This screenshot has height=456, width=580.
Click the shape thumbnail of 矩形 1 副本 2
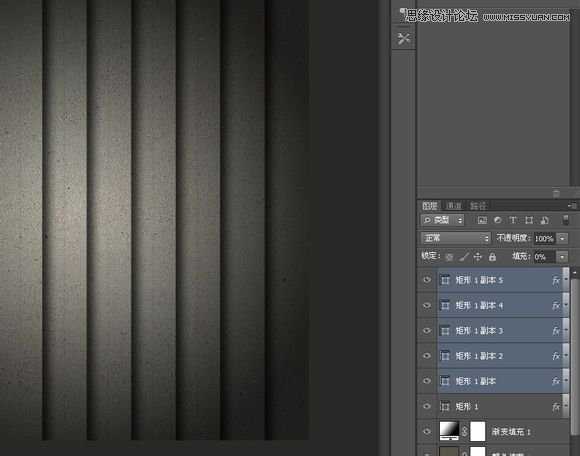click(x=445, y=356)
